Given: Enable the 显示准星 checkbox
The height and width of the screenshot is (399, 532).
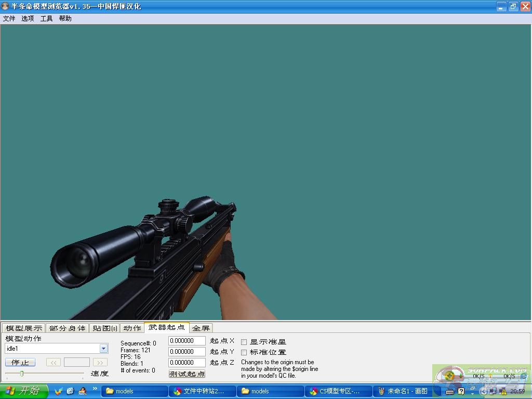Looking at the screenshot, I should [x=244, y=342].
